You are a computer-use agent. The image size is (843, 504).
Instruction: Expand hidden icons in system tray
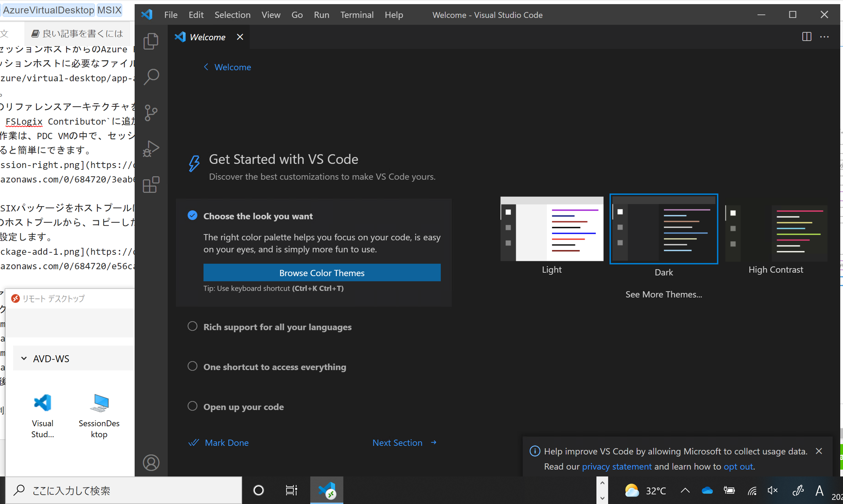tap(685, 490)
